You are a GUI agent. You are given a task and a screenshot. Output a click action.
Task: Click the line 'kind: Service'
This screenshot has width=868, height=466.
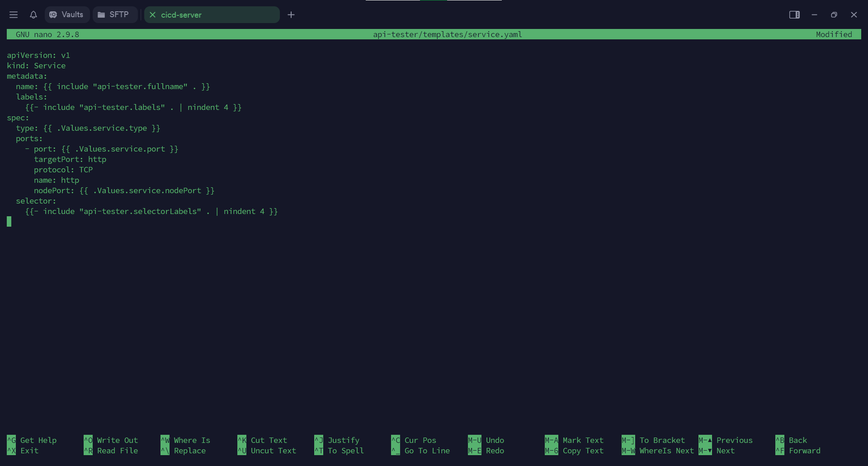click(36, 66)
